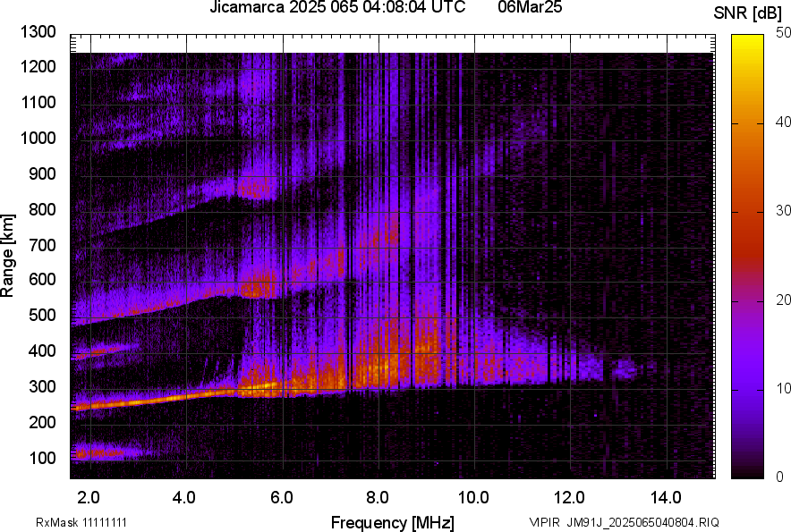The image size is (791, 532).
Task: Click the 1300 range tick label
Action: [x=37, y=32]
